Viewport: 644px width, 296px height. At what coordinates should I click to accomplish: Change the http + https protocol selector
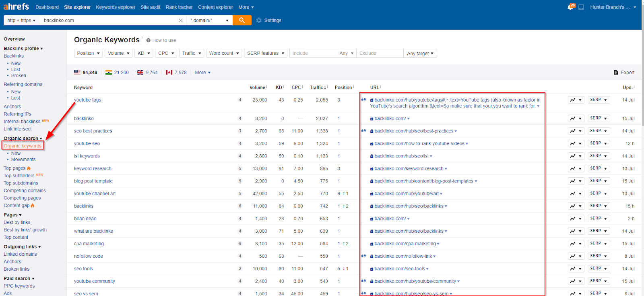(22, 21)
